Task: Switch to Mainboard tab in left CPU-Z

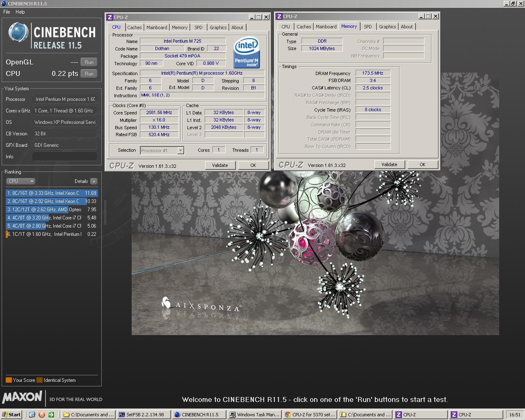Action: [x=157, y=27]
